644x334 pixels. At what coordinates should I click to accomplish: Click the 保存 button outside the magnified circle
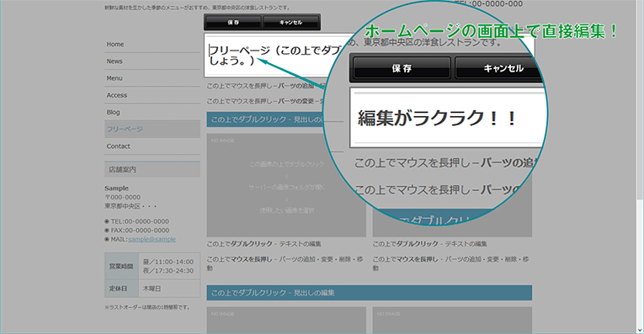point(233,22)
